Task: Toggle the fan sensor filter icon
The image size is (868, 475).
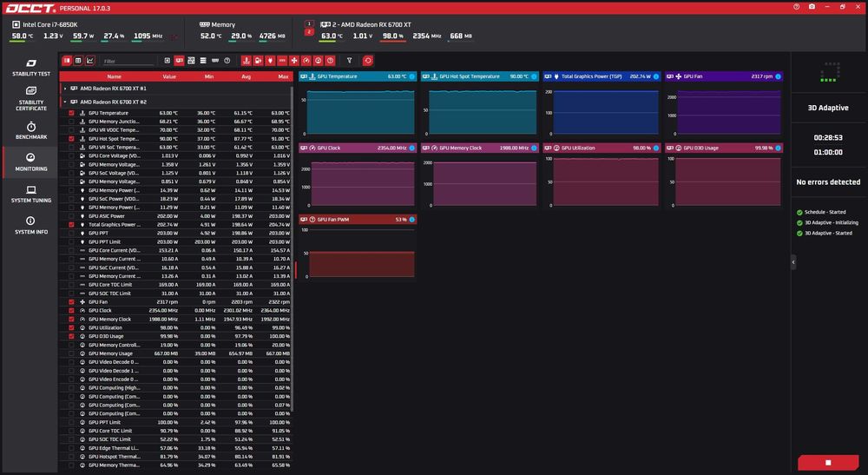Action: (294, 60)
